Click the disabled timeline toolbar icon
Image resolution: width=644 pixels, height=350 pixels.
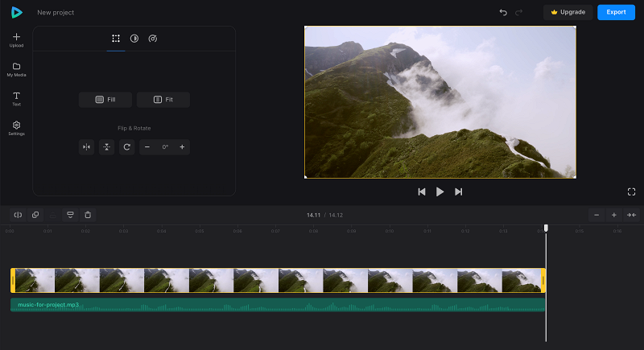(x=53, y=215)
